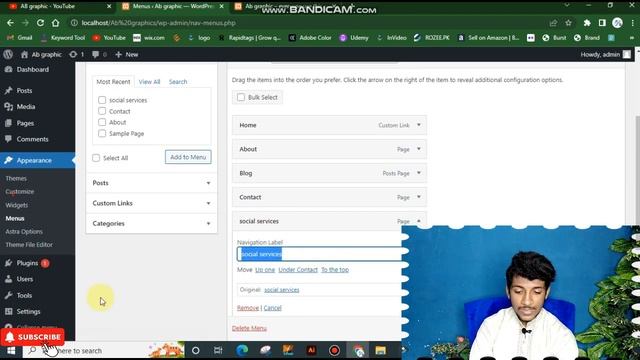This screenshot has width=640, height=360.
Task: Click the WordPress logo in admin bar
Action: tap(8, 54)
